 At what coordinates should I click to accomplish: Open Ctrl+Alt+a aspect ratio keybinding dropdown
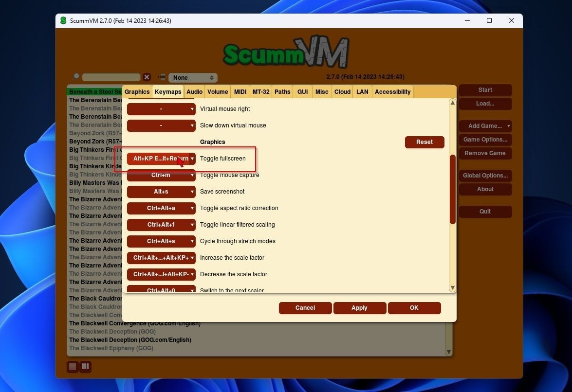coord(161,208)
